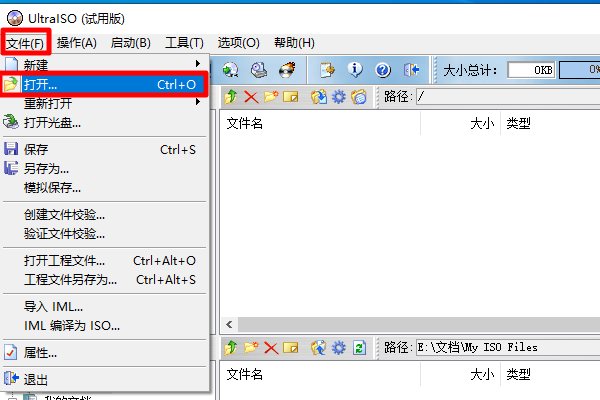Click the rename icon in local pane toolbar
600x400 pixels.
point(290,348)
